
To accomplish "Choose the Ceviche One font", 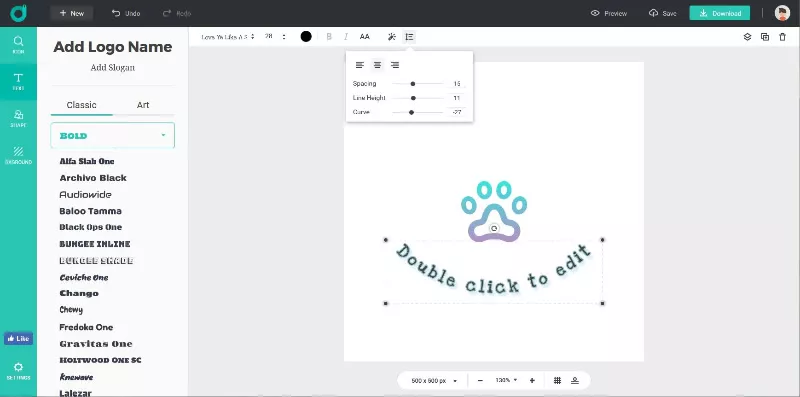I will [x=84, y=278].
